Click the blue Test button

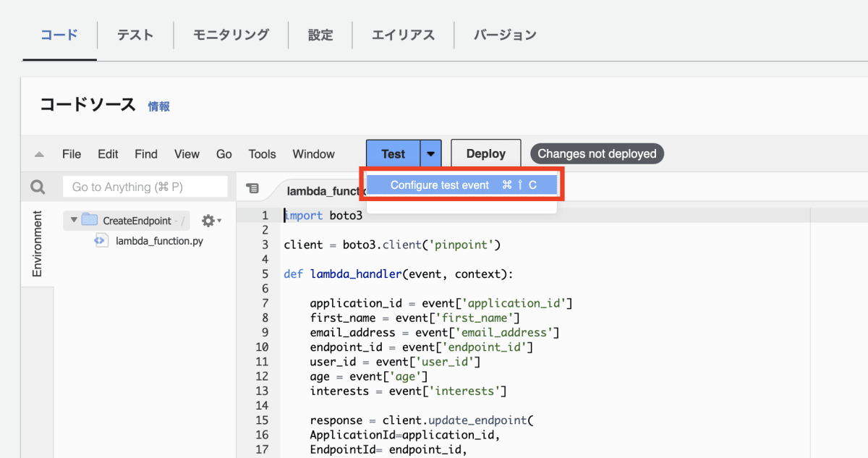pos(393,153)
